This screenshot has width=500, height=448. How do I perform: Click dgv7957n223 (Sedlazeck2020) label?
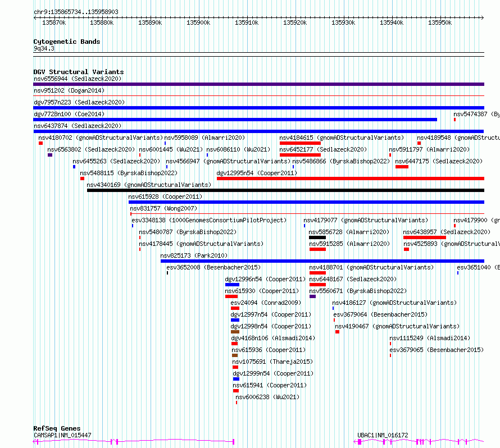(79, 102)
